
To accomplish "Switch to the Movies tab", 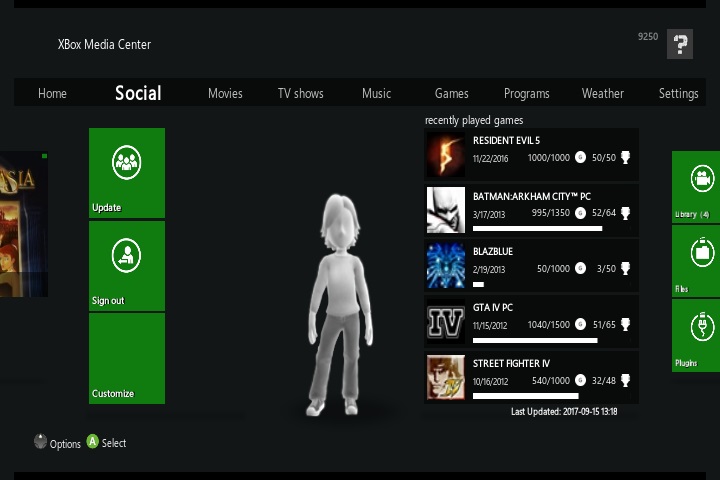I will [225, 93].
